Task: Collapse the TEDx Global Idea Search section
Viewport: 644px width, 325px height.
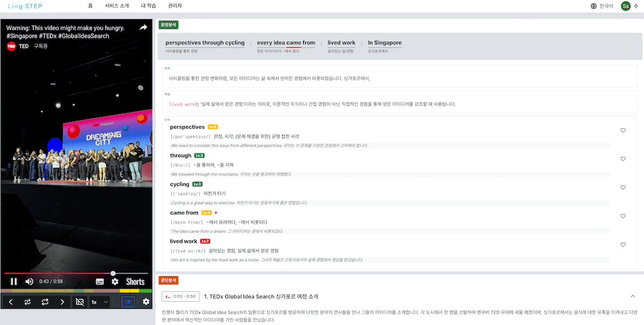Action: point(632,296)
